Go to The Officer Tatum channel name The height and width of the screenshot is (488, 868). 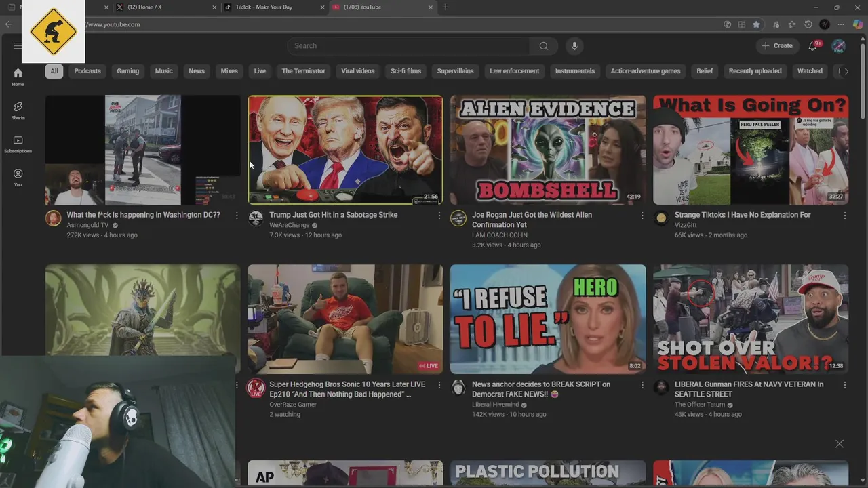click(x=700, y=405)
